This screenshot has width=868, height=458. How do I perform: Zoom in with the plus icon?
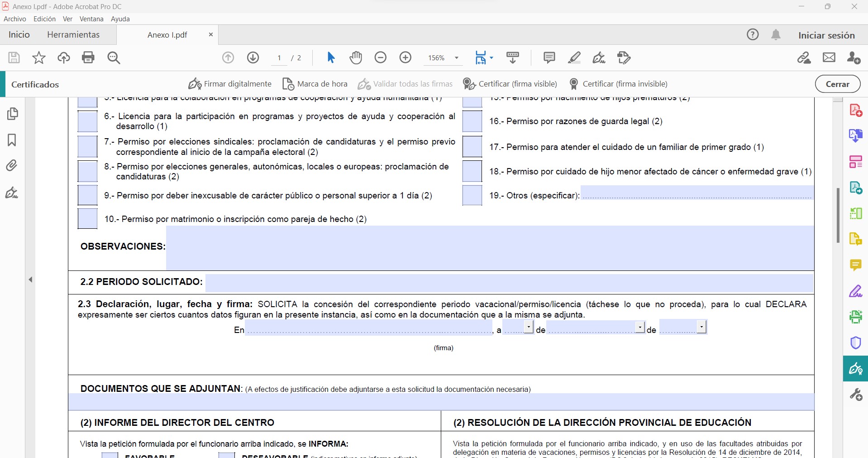[405, 58]
